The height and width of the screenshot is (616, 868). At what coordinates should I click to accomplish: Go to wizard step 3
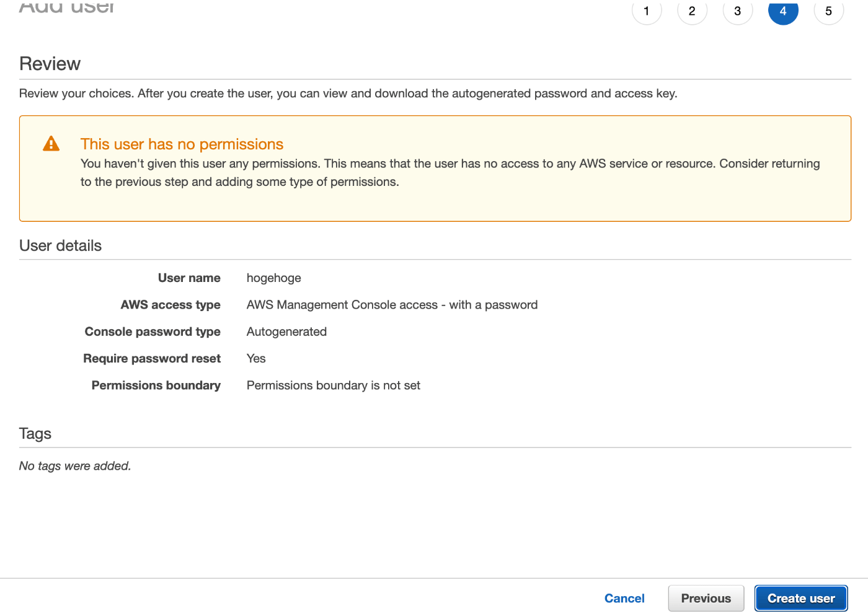pos(738,11)
